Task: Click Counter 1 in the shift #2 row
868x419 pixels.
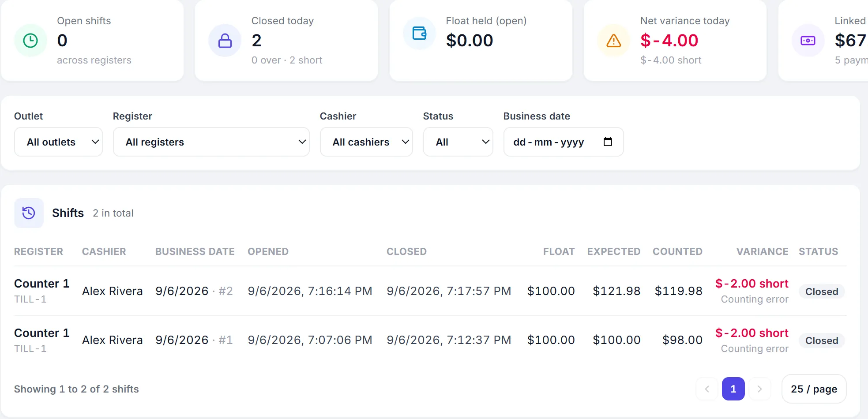Action: click(42, 284)
